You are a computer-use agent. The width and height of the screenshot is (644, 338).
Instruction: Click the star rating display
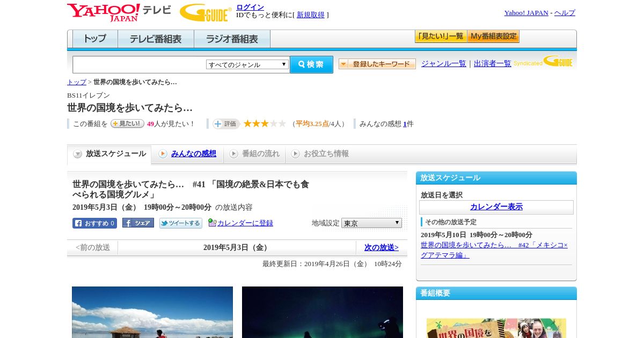pyautogui.click(x=265, y=123)
